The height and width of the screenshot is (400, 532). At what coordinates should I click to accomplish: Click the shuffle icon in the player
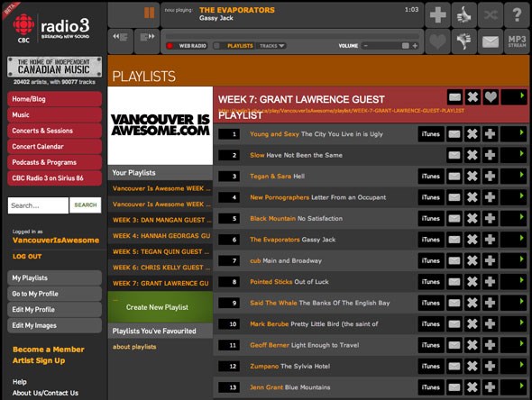[491, 14]
